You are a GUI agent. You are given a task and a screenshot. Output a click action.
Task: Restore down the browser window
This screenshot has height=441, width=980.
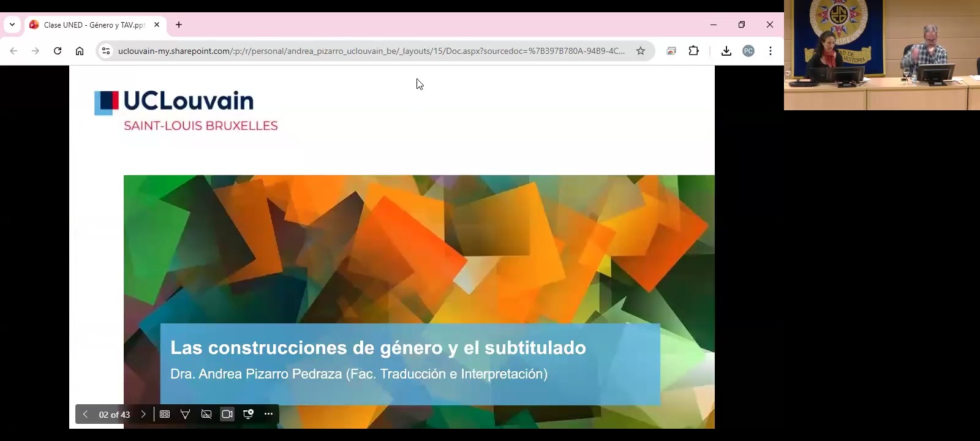[x=742, y=24]
